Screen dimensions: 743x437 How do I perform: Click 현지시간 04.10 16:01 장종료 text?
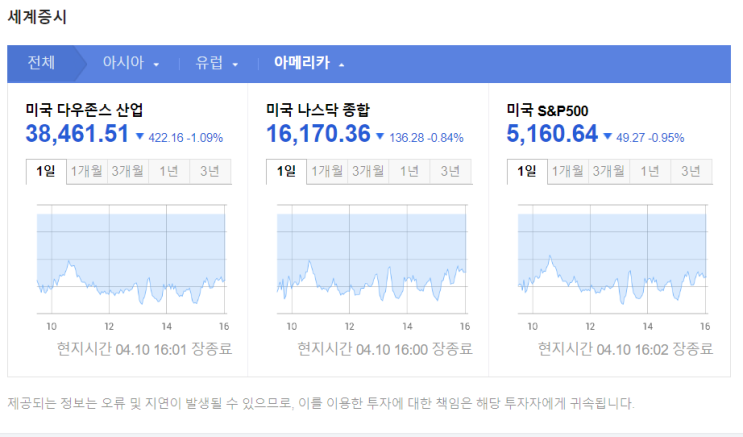tap(145, 349)
